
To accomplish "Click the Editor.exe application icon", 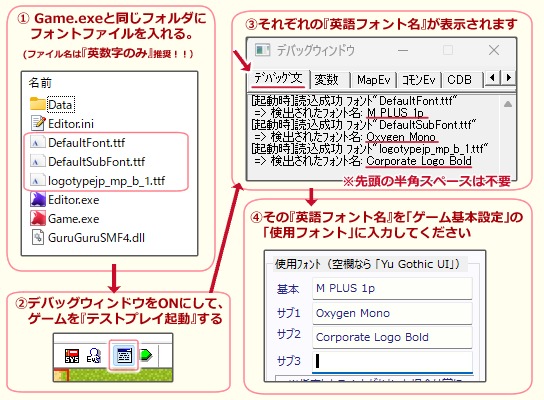I will tap(38, 199).
